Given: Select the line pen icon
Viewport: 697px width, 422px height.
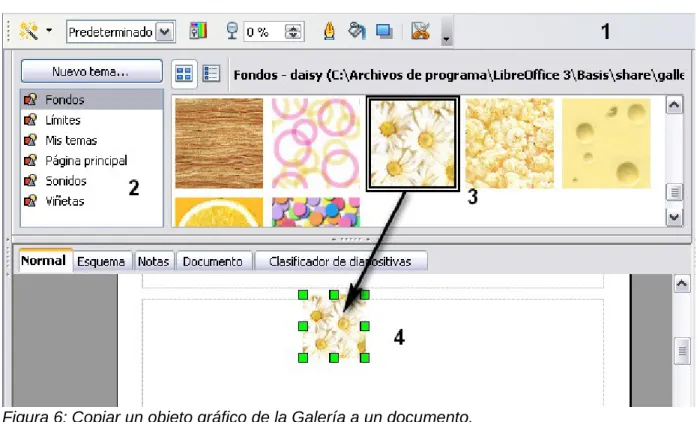Looking at the screenshot, I should tap(329, 31).
